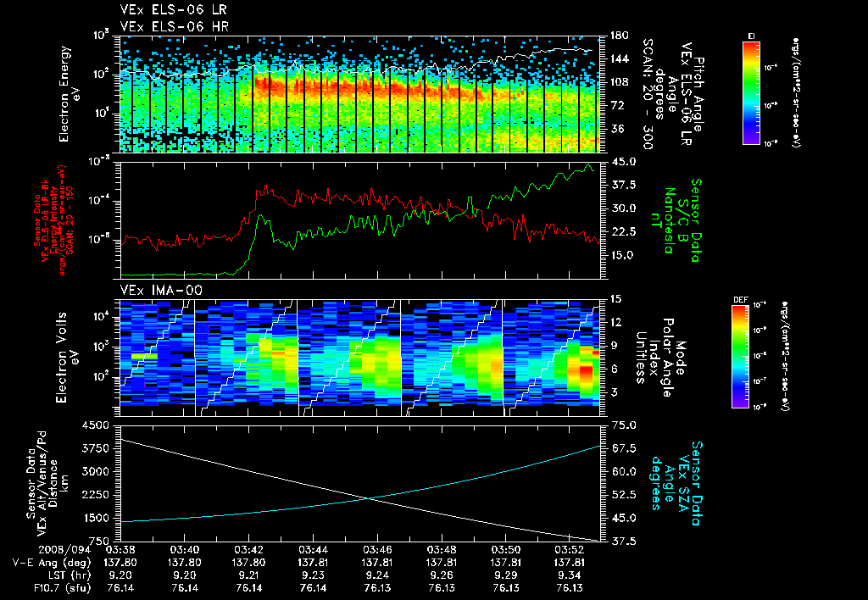Select the 'VEx ELS-06 LR' title text
The image size is (868, 600).
(x=173, y=10)
